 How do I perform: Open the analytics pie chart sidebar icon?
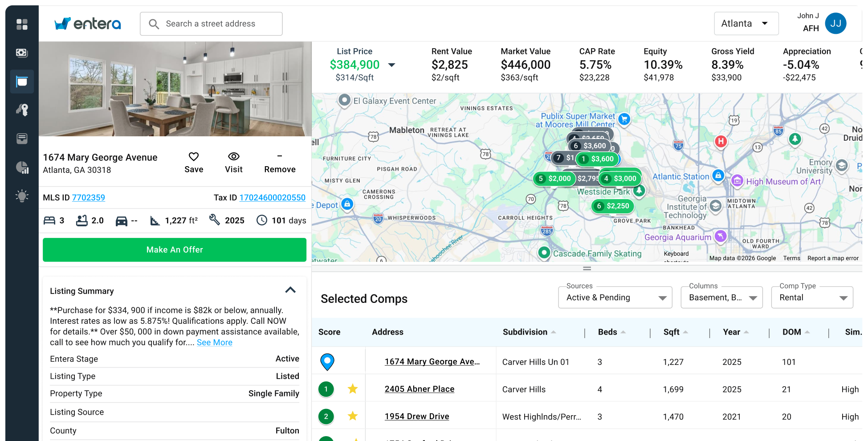click(x=22, y=167)
